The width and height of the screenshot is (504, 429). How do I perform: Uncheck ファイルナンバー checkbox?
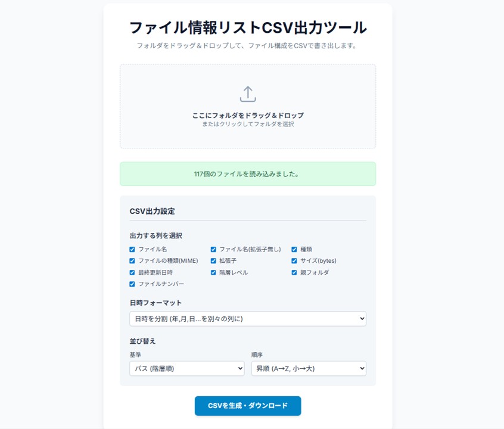[132, 284]
